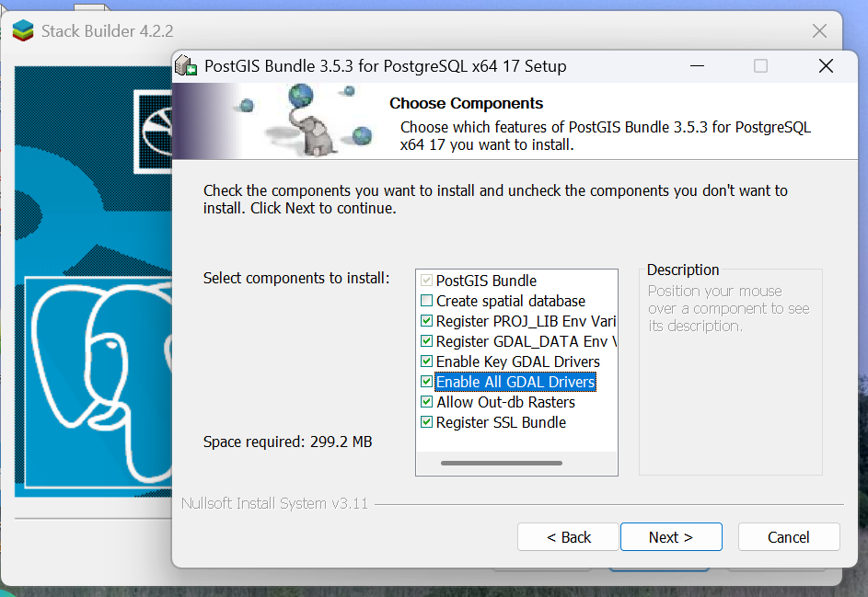Click the disabled maximize button of Setup
Screen dimensions: 868x597
click(x=760, y=66)
